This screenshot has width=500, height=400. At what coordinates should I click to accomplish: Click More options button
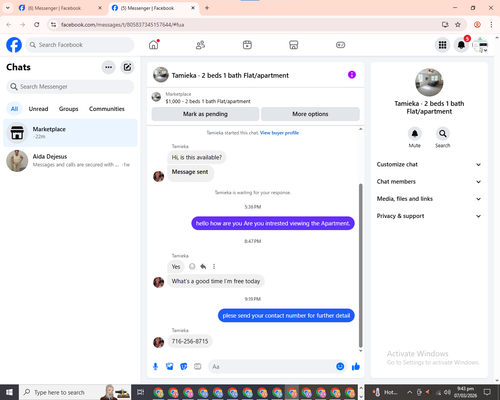(310, 114)
